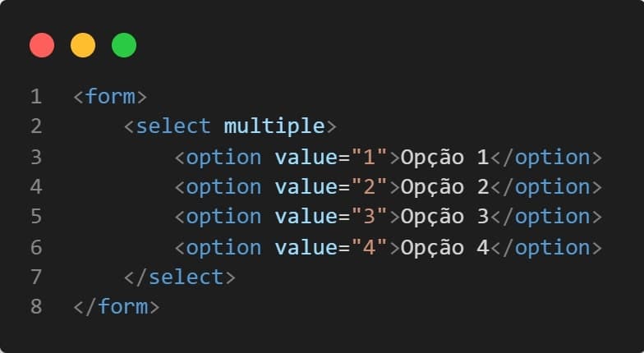This screenshot has height=353, width=644.
Task: Click the green maximize window dot
Action: click(124, 45)
